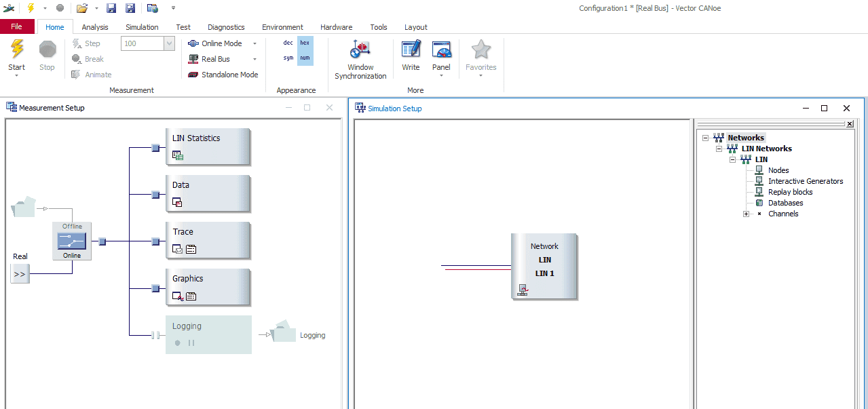868x409 pixels.
Task: Toggle the Offline/Online mode switch
Action: 72,241
